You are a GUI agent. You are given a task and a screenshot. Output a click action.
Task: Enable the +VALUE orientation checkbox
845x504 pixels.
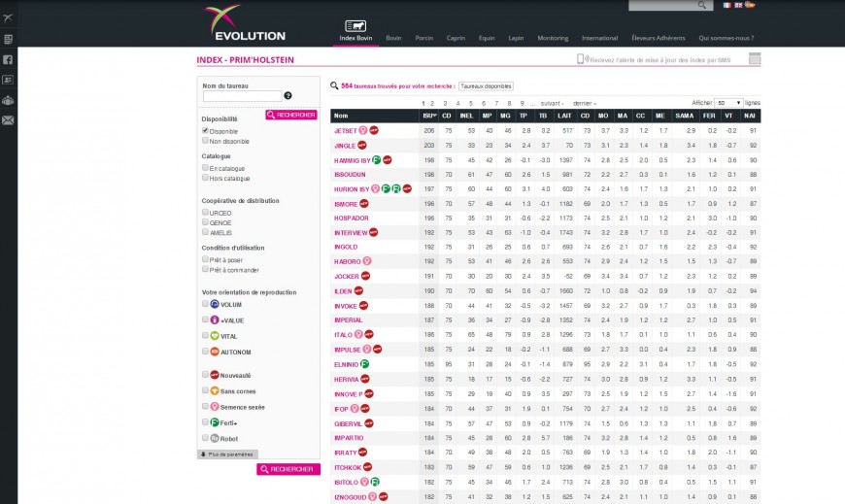tap(205, 319)
